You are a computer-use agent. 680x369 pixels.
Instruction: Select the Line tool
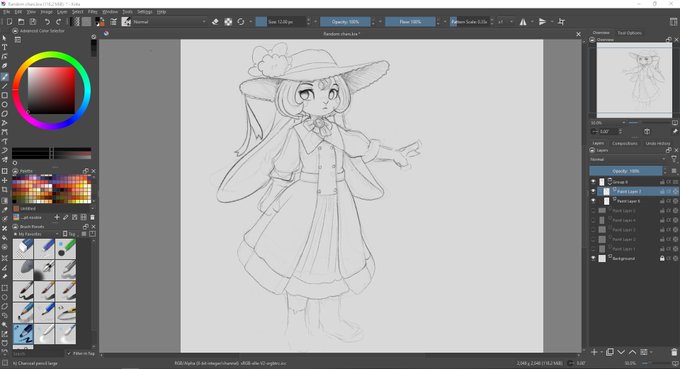[4, 86]
